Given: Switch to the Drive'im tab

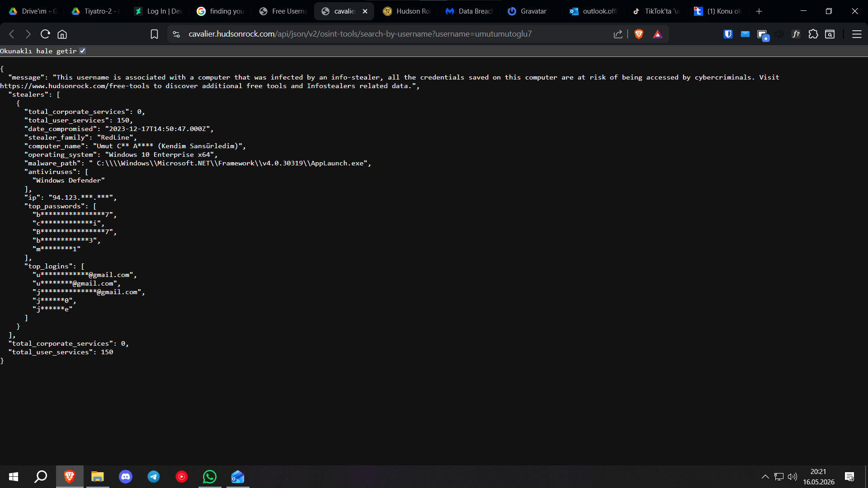Looking at the screenshot, I should click(33, 11).
